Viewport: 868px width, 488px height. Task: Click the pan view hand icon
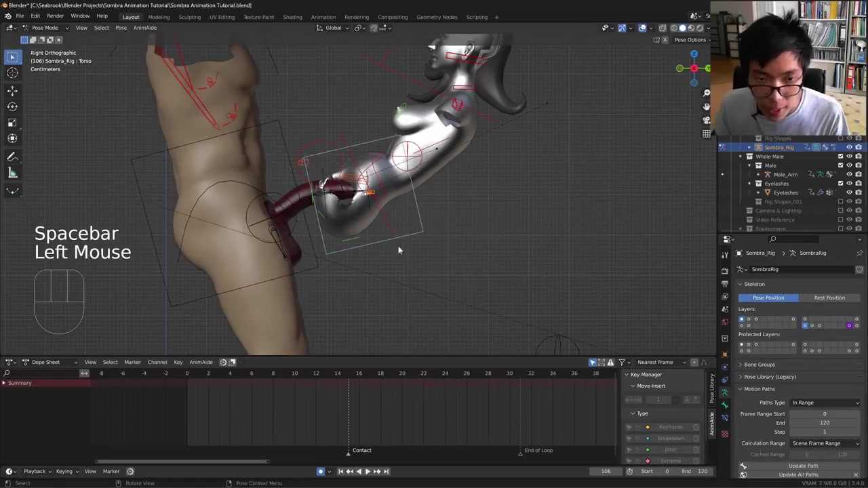[x=706, y=106]
